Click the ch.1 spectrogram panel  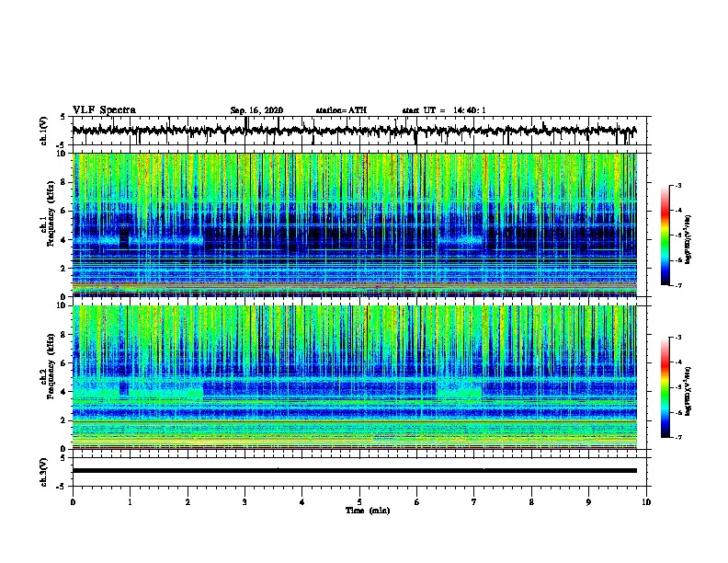[x=355, y=224]
